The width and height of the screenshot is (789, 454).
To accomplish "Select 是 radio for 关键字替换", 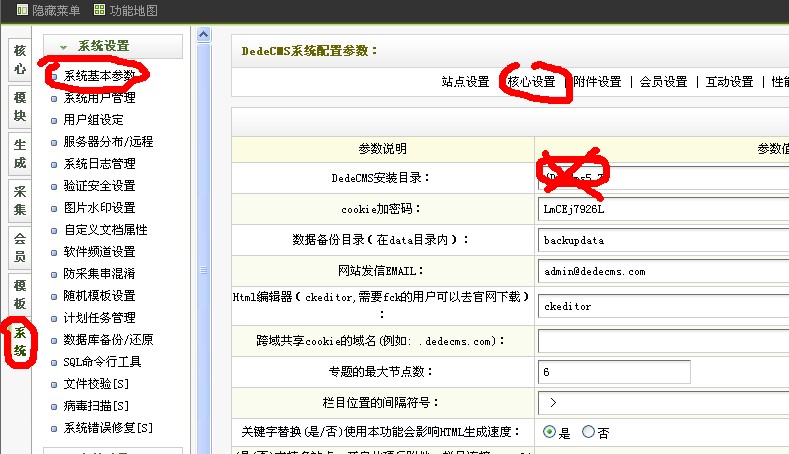I will pyautogui.click(x=549, y=432).
